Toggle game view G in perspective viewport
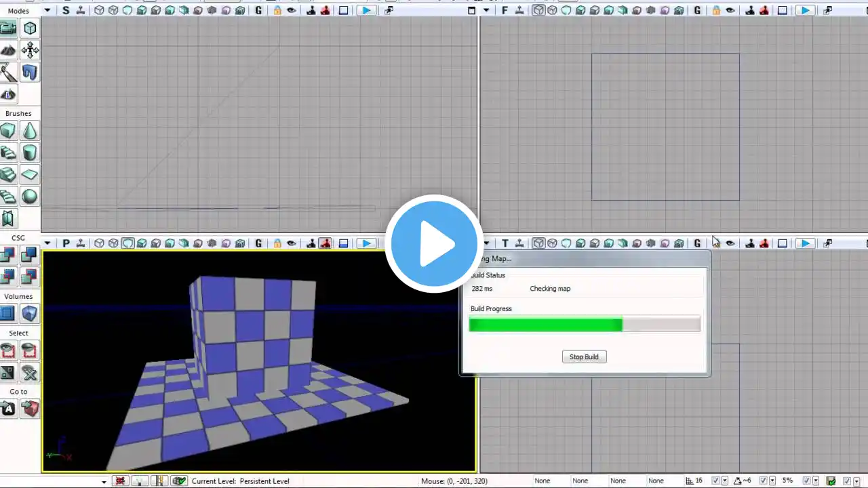This screenshot has width=868, height=488. [259, 243]
